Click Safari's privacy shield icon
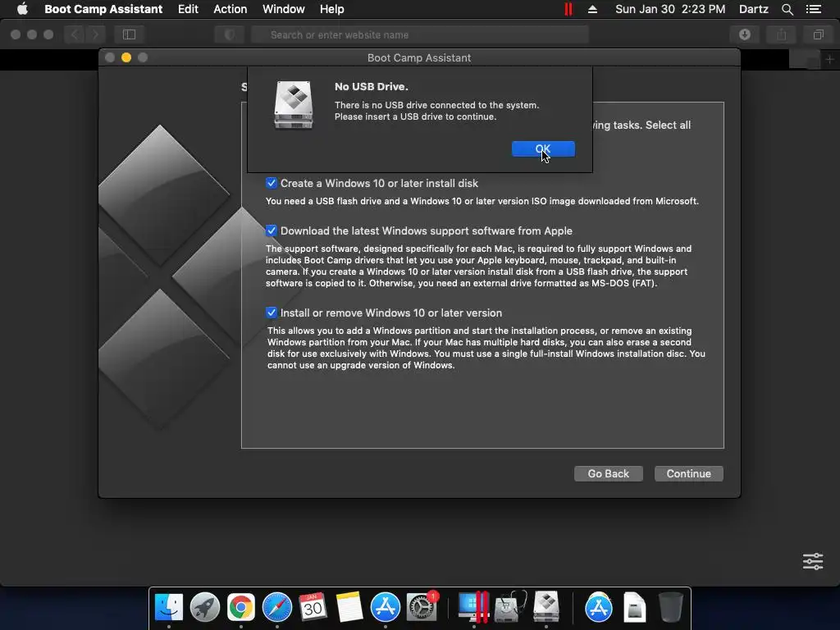 (230, 34)
